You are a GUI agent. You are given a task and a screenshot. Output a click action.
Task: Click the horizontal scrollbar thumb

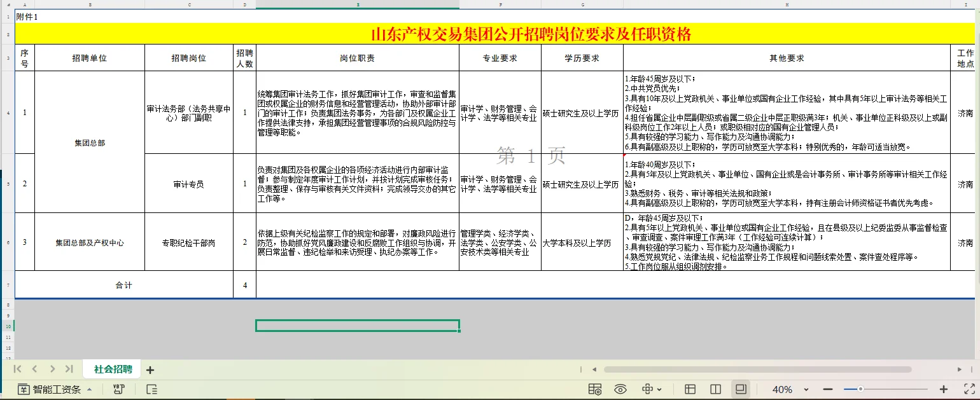758,369
